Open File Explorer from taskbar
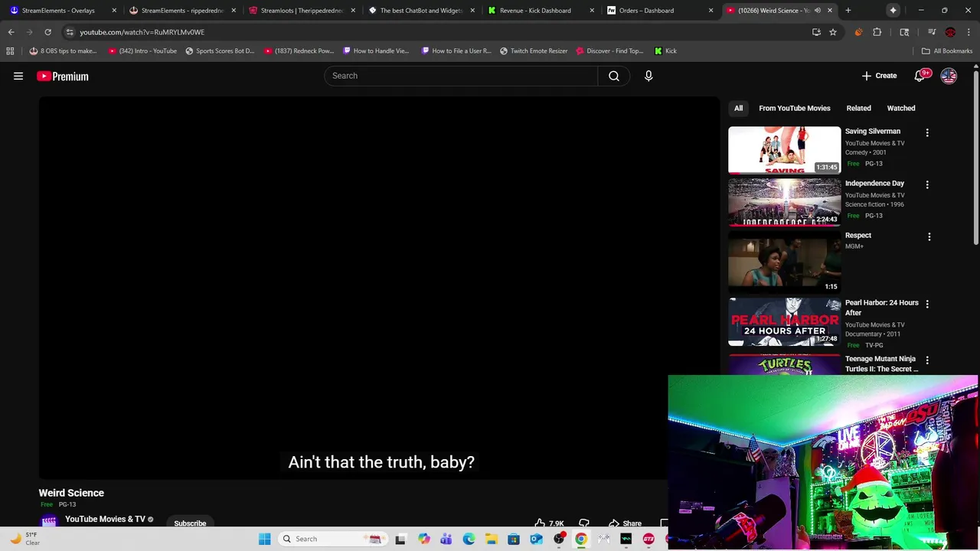The image size is (980, 551). (492, 539)
